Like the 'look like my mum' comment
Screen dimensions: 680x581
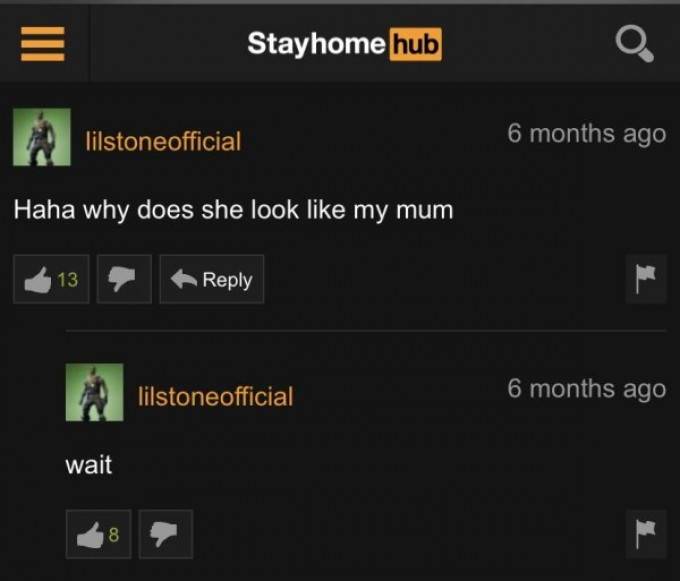51,279
